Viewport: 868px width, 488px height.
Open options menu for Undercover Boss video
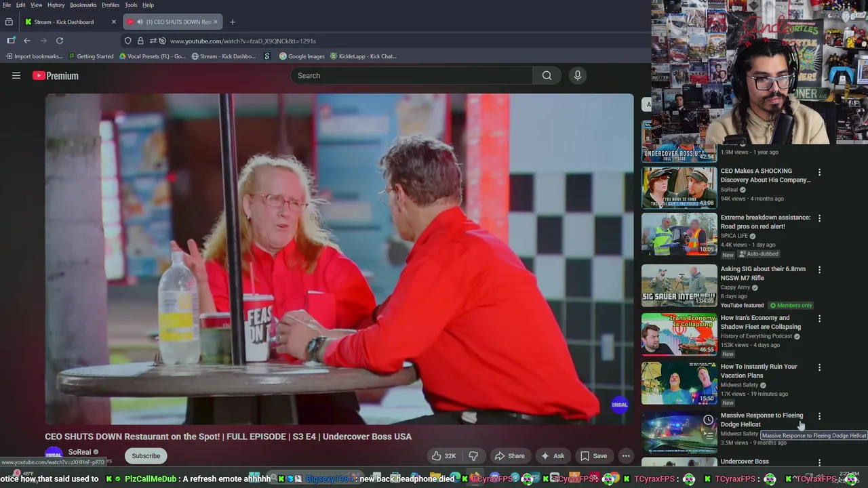[x=819, y=462]
